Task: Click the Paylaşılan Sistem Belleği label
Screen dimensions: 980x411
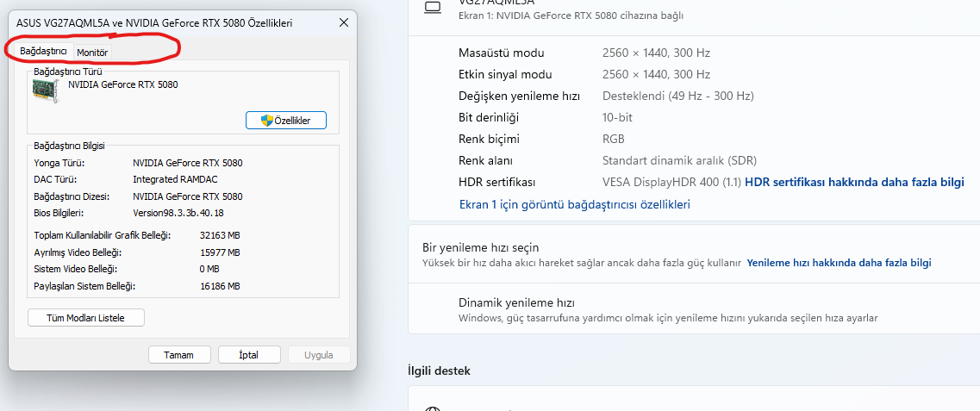Action: click(85, 286)
